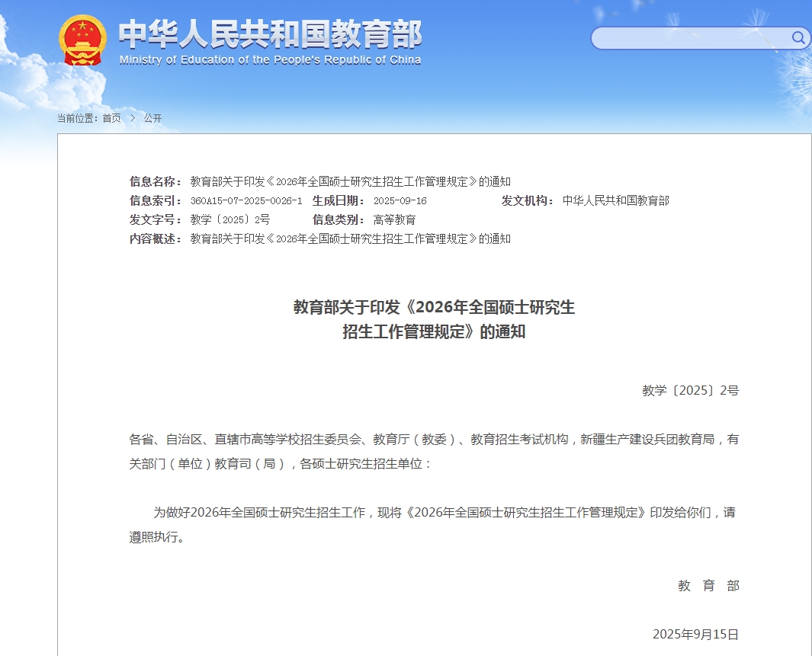Click the magnifier search icon
The width and height of the screenshot is (812, 656).
tap(798, 37)
